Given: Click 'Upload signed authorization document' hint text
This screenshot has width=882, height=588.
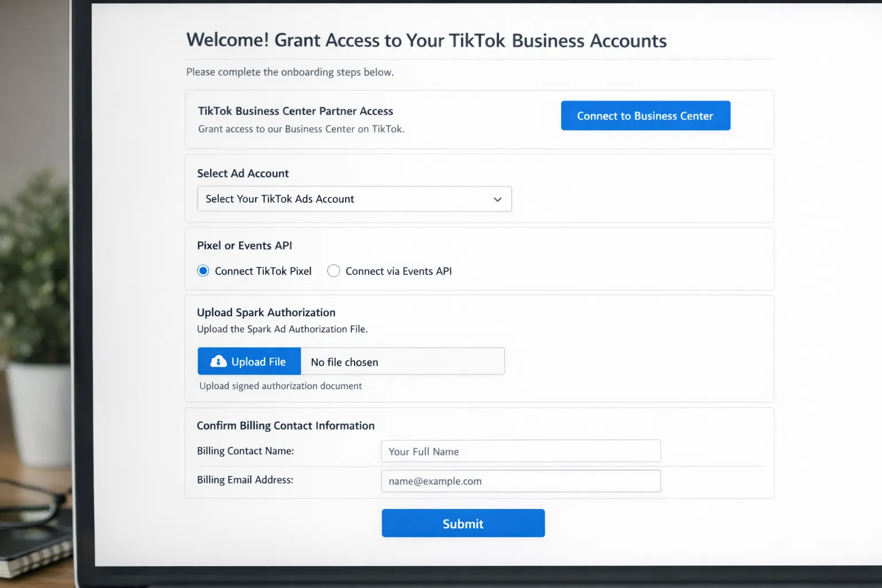Looking at the screenshot, I should pyautogui.click(x=280, y=386).
